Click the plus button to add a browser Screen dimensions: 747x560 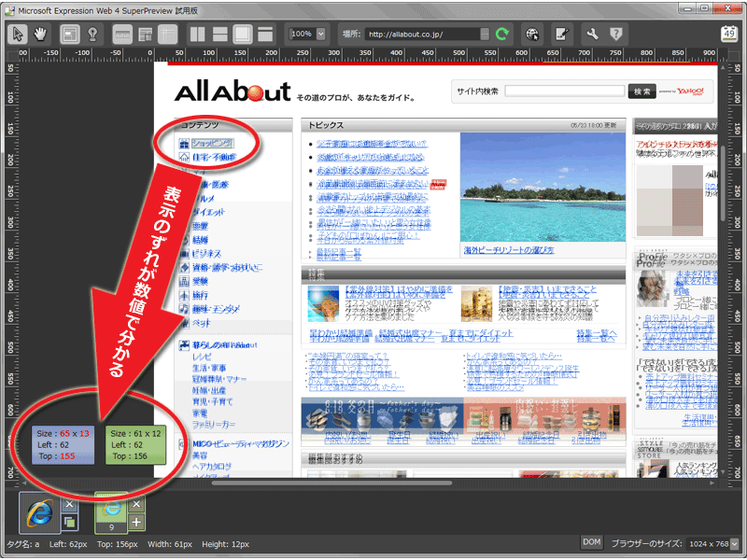click(138, 523)
